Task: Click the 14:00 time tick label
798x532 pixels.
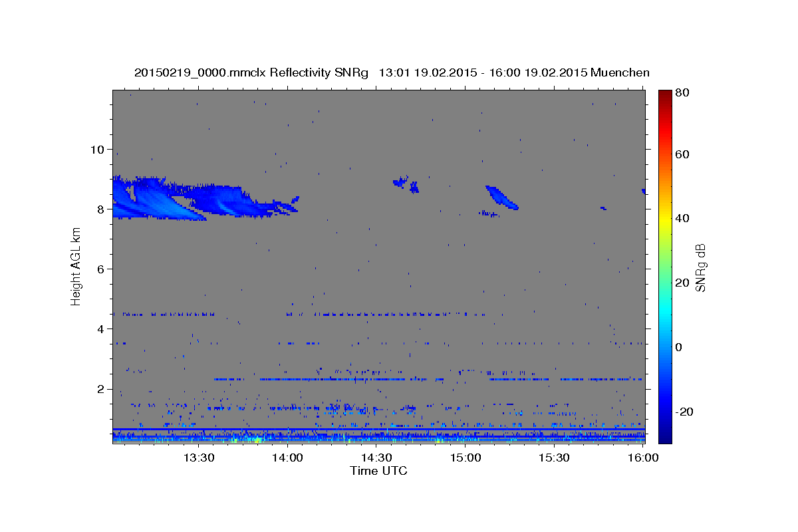Action: coord(288,458)
